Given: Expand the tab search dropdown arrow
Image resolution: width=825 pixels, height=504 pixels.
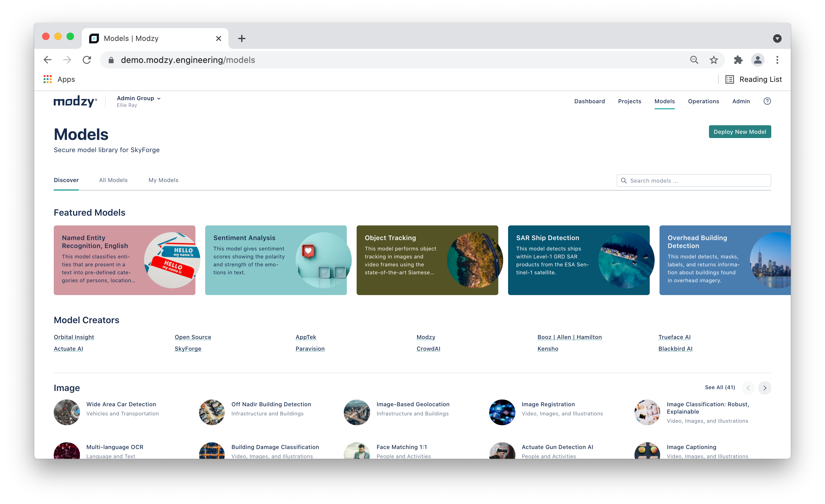Looking at the screenshot, I should pos(777,38).
